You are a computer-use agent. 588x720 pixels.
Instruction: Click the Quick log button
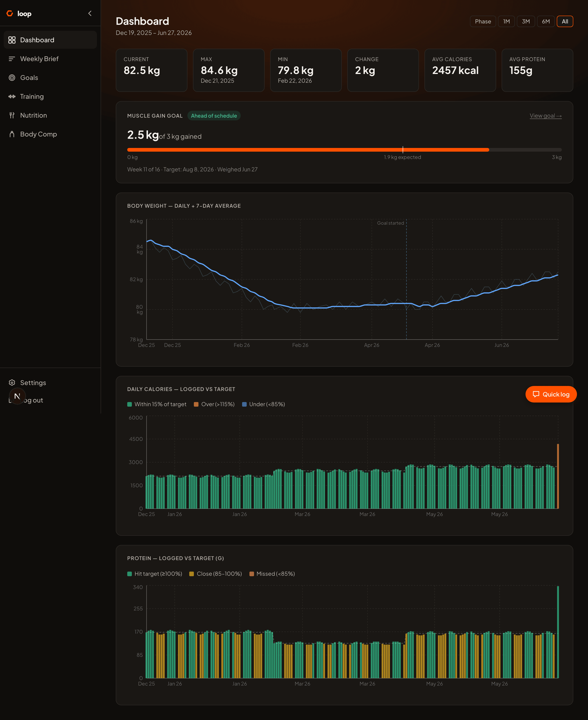pos(551,394)
